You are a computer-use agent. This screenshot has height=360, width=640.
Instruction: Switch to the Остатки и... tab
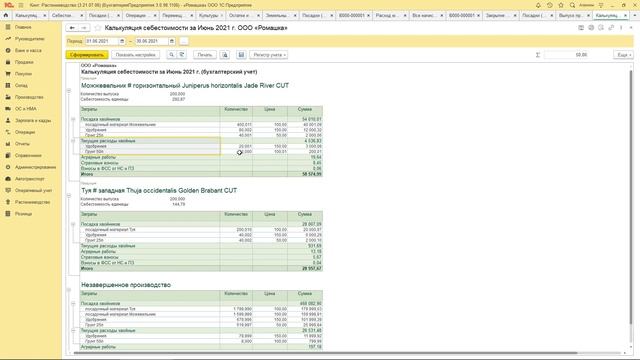tap(243, 16)
